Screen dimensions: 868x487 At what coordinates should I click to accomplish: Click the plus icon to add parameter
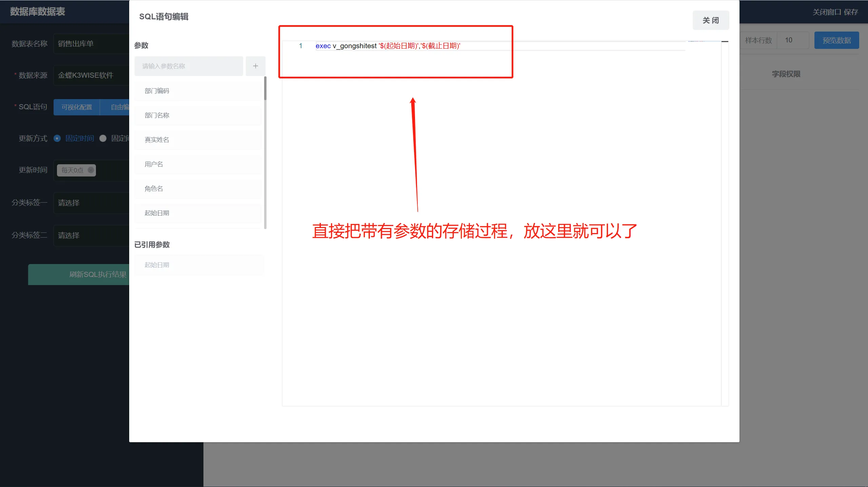(x=255, y=66)
